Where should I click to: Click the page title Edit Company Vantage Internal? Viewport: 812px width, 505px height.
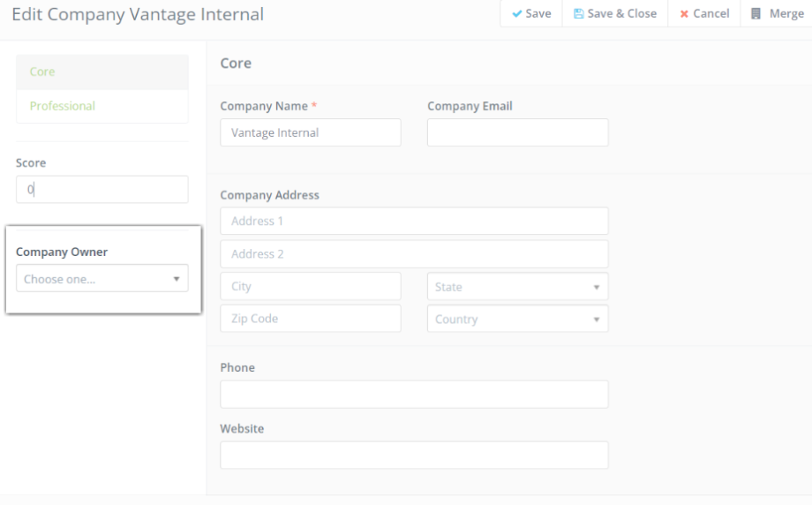coord(138,14)
